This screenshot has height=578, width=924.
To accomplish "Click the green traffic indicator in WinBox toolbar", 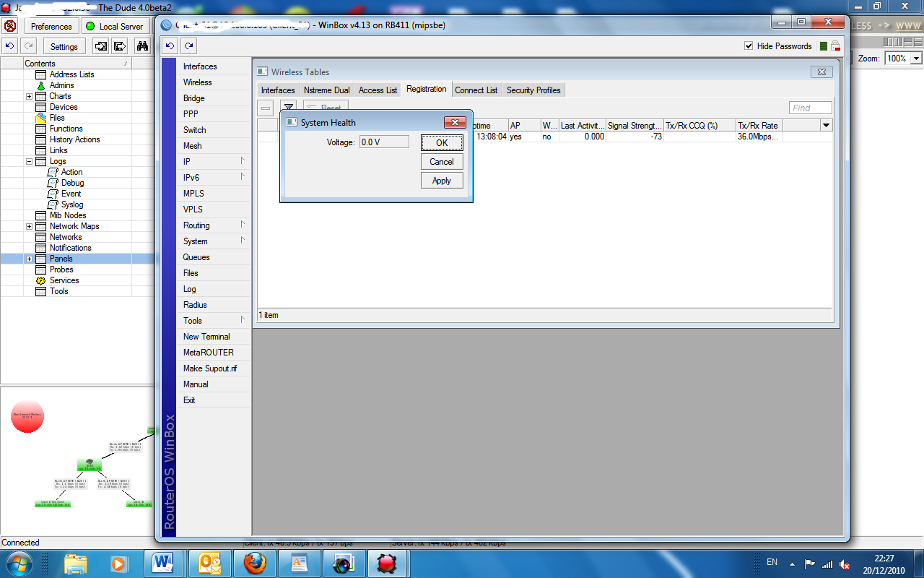I will coord(824,46).
